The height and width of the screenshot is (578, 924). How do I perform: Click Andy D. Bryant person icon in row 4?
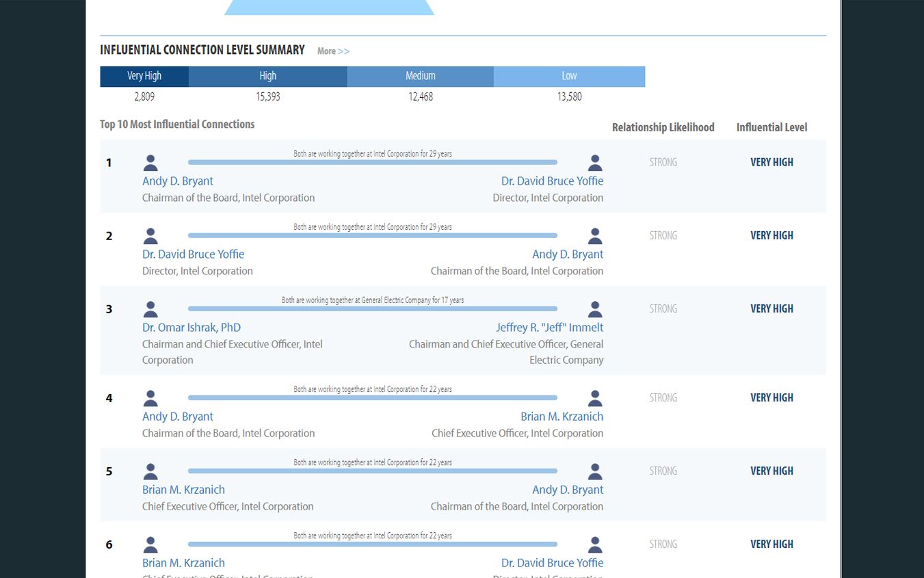(150, 398)
